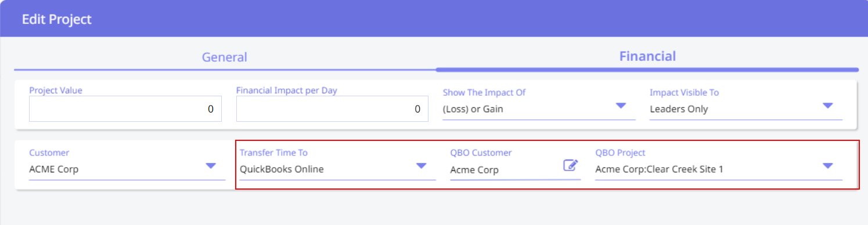Open the Impact Visible To dropdown arrow
Viewport: 868px width, 225px height.
click(828, 106)
